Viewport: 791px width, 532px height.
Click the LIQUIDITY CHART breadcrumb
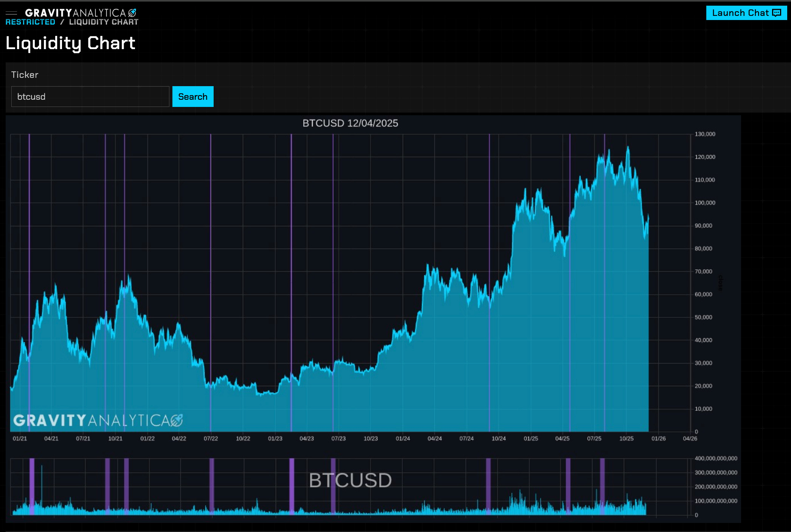pyautogui.click(x=104, y=22)
